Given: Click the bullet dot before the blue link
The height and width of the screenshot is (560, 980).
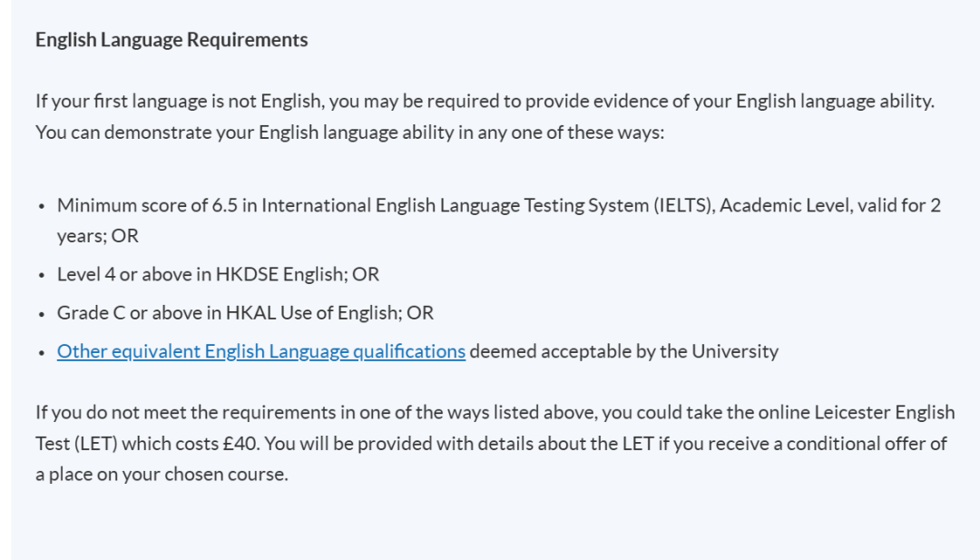Looking at the screenshot, I should (42, 353).
